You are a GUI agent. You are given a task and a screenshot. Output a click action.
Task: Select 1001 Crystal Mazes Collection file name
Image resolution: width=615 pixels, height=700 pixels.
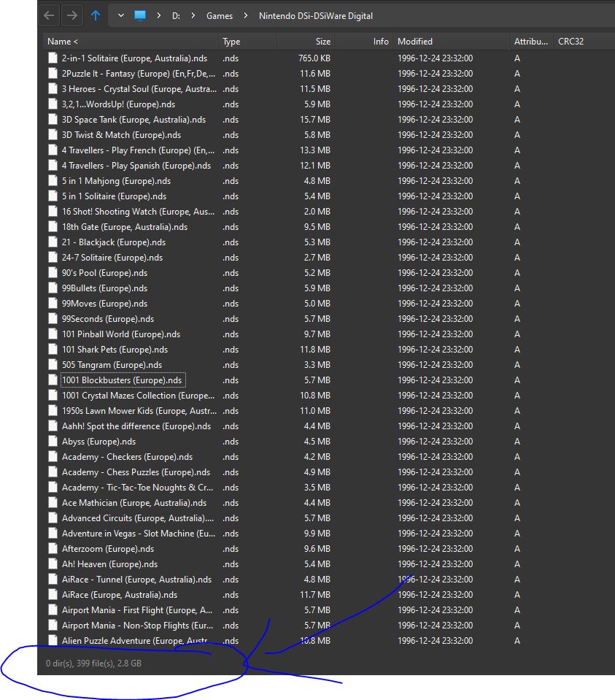point(138,396)
